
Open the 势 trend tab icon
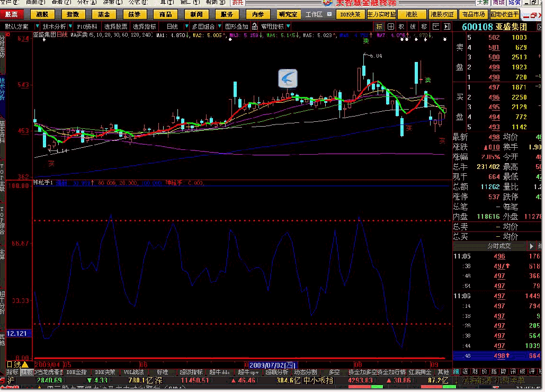pos(503,372)
